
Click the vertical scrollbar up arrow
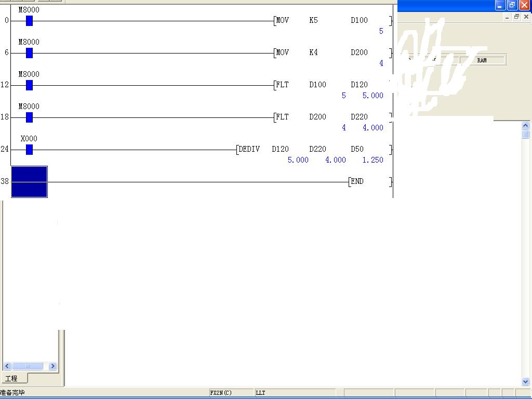coord(525,126)
